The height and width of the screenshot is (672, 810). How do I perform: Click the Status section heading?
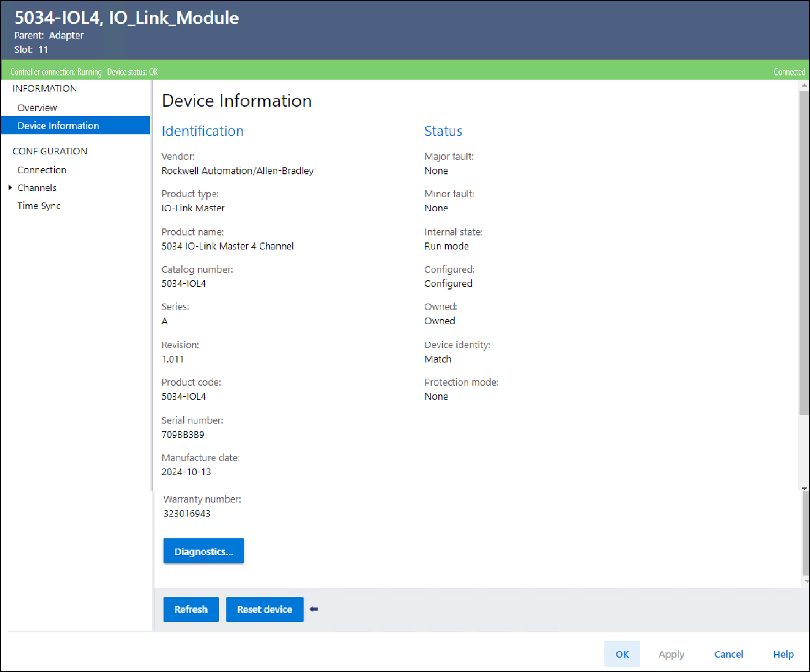[443, 131]
